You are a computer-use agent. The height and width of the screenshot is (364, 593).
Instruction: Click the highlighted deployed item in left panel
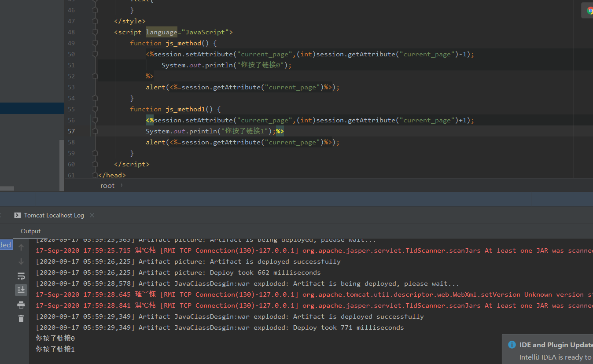6,245
